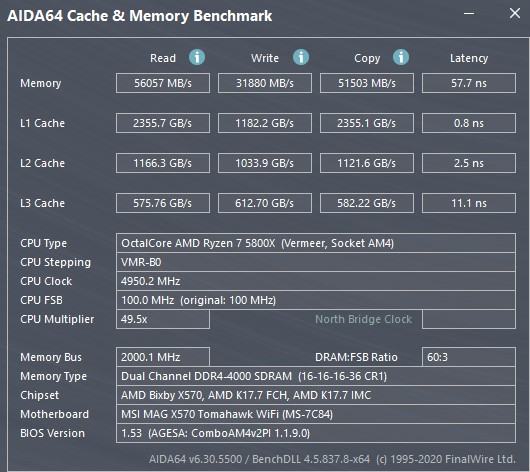Viewport: 530px width, 472px height.
Task: Select the CPU Clock 4950.2 MHz field
Action: click(x=316, y=281)
